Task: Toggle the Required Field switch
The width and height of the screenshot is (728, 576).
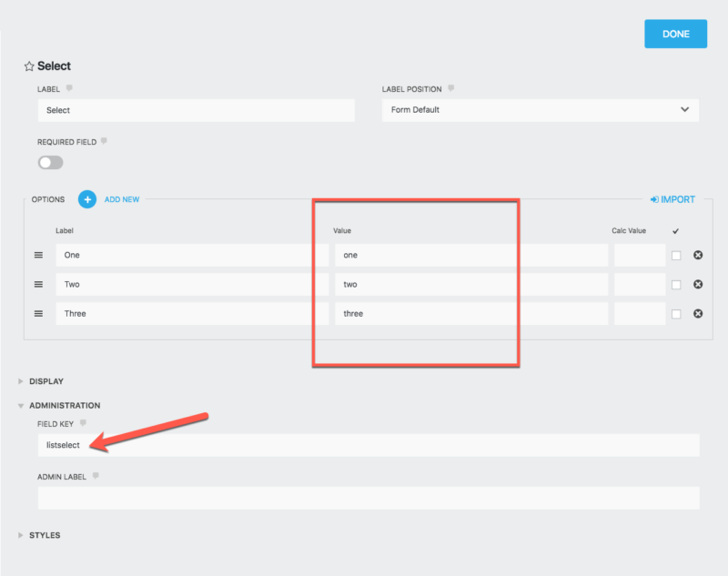Action: click(50, 162)
